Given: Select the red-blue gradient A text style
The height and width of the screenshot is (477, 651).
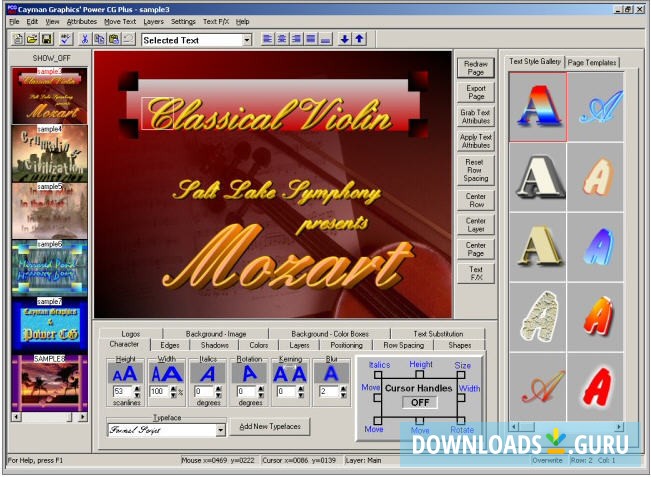Looking at the screenshot, I should [x=538, y=107].
